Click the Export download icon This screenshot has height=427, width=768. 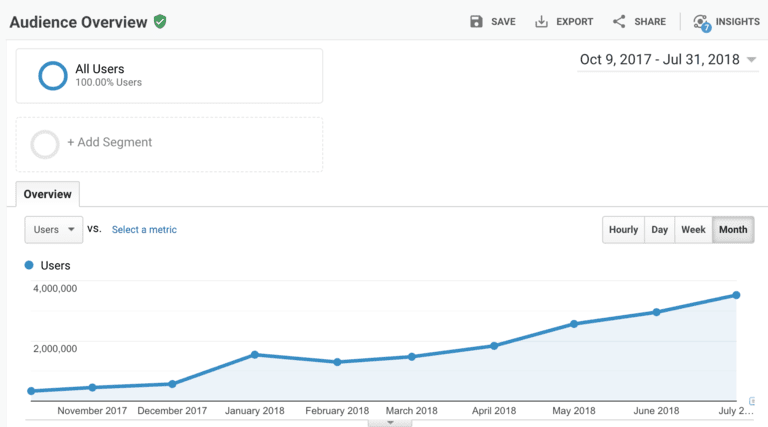click(542, 22)
